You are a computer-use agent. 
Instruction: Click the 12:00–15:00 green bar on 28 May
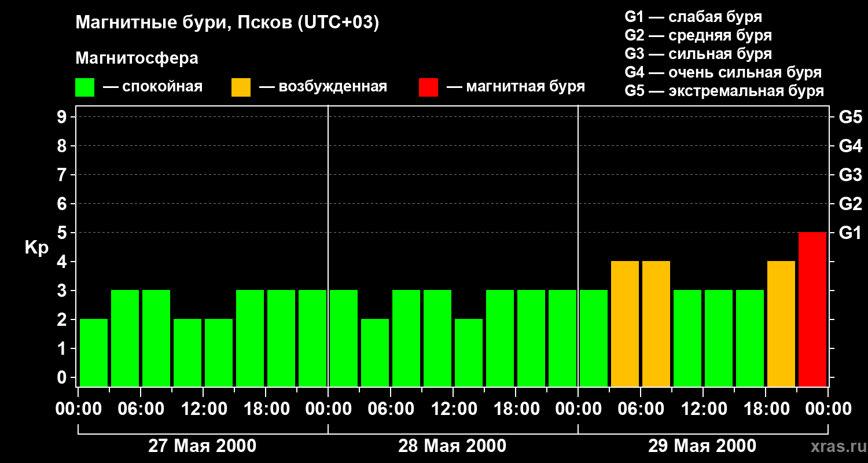pyautogui.click(x=469, y=352)
